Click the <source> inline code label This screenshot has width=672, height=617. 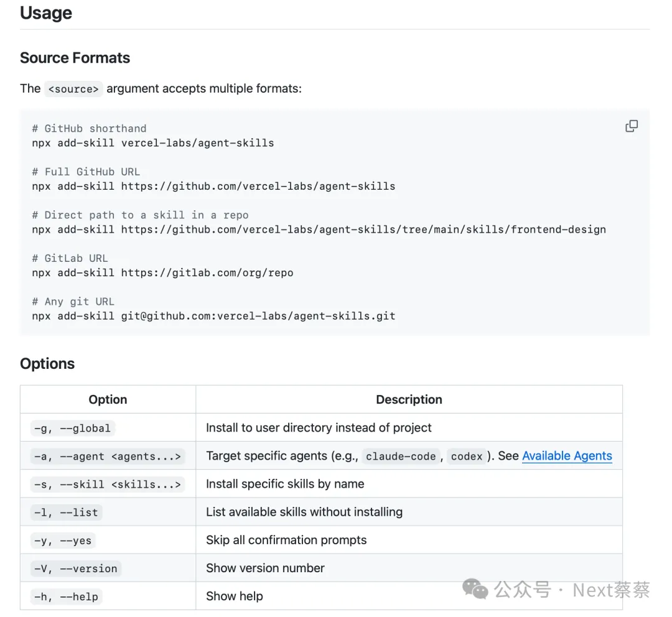(73, 89)
